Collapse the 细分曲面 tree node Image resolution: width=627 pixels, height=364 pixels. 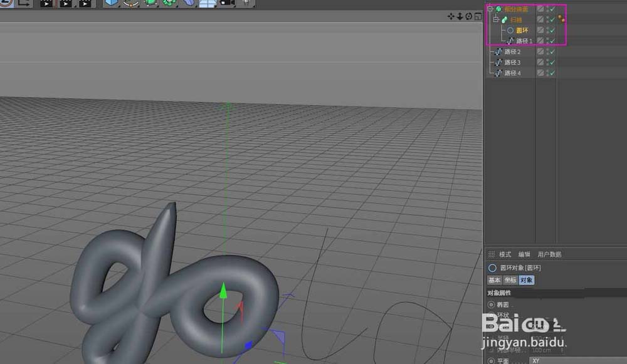tap(490, 9)
